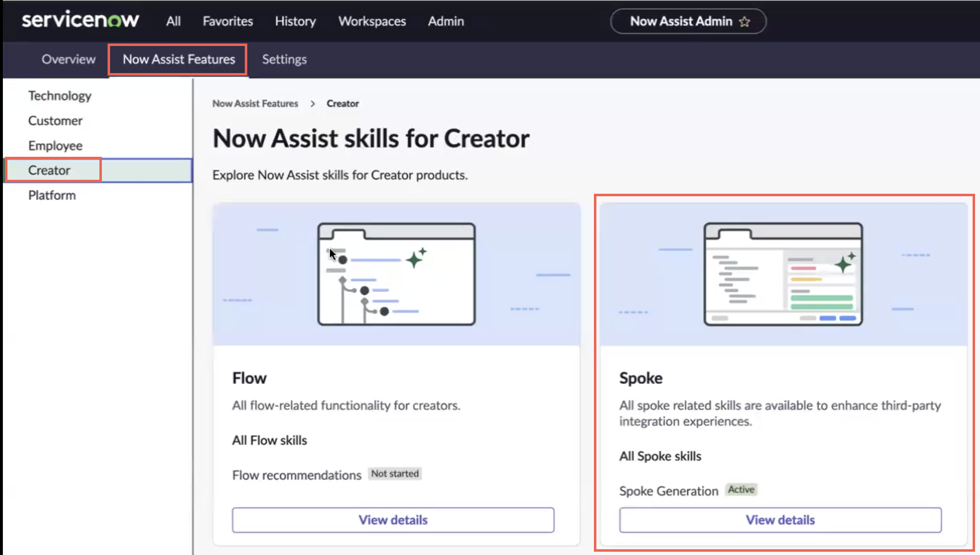This screenshot has width=980, height=555.
Task: Click the Creator breadcrumb
Action: pyautogui.click(x=343, y=103)
